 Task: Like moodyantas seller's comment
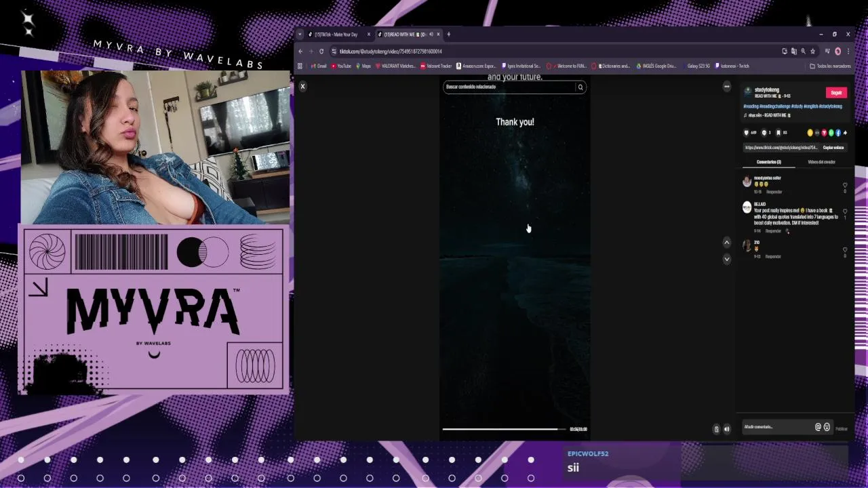point(845,185)
